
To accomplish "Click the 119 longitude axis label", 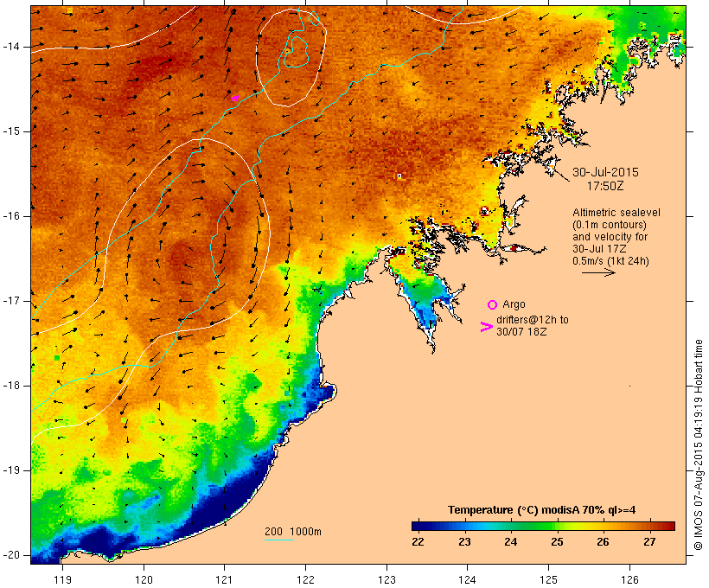I will coord(62,579).
